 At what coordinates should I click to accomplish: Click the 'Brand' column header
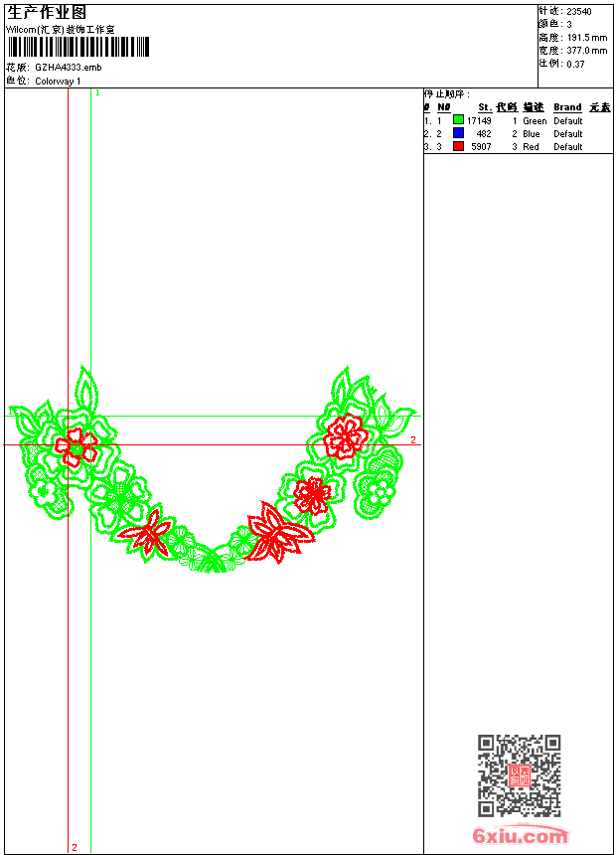567,107
